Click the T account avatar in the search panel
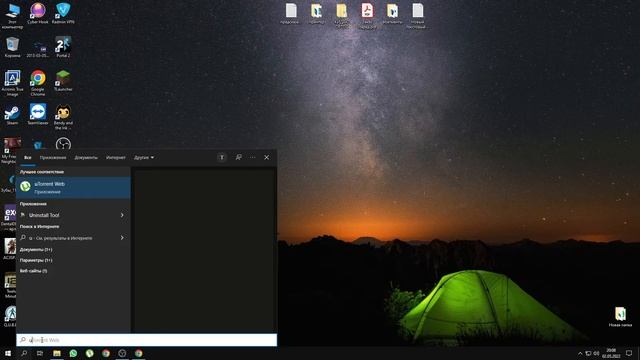This screenshot has height=360, width=640. (222, 157)
